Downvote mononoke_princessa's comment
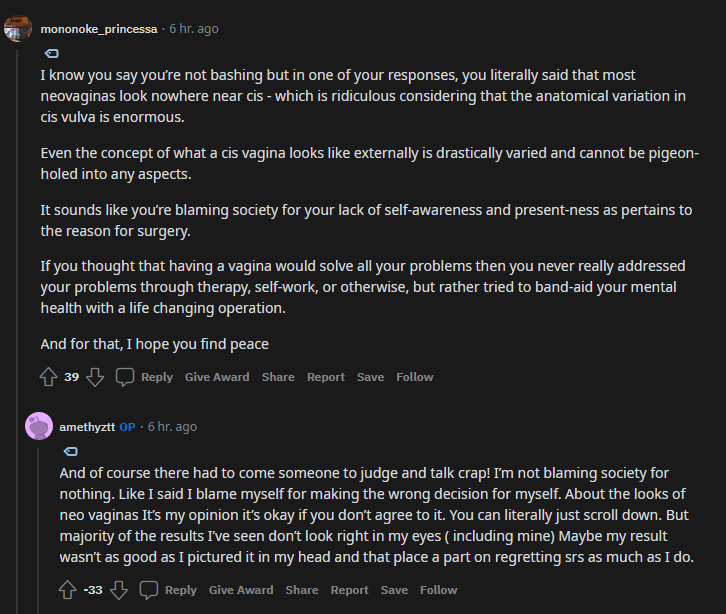This screenshot has height=614, width=726. pyautogui.click(x=95, y=377)
